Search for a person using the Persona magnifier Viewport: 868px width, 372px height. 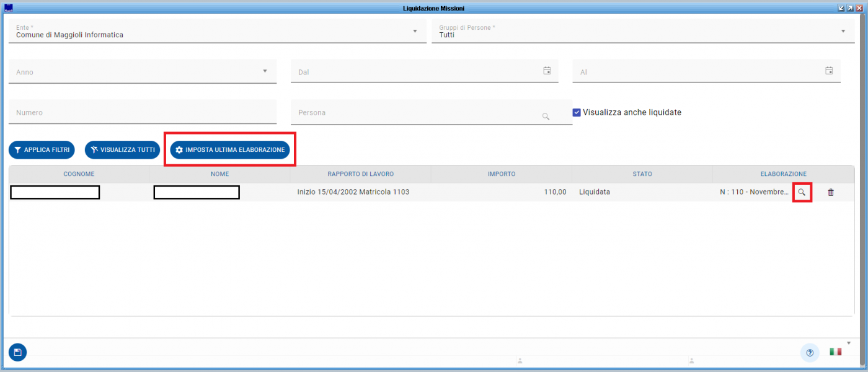(x=546, y=116)
